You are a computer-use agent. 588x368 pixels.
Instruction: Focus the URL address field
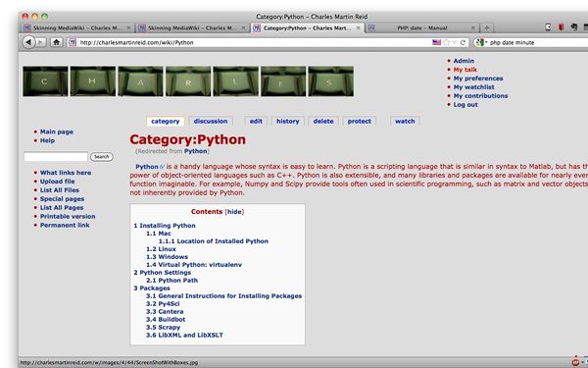(255, 42)
